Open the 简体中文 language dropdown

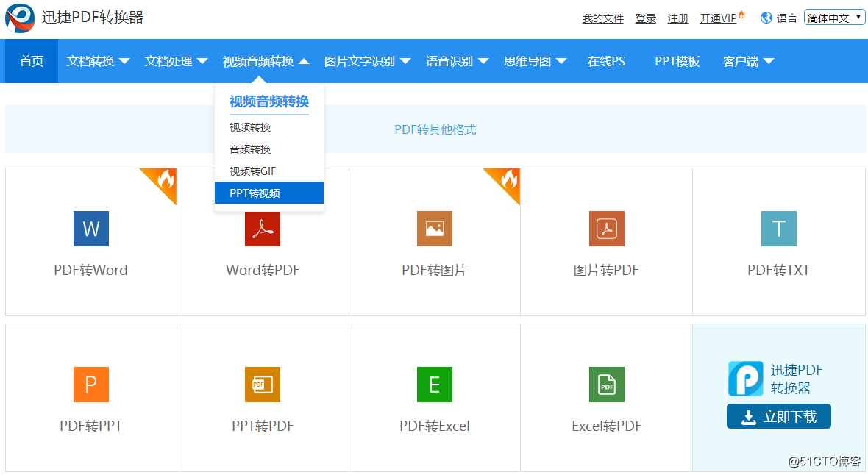pyautogui.click(x=834, y=18)
